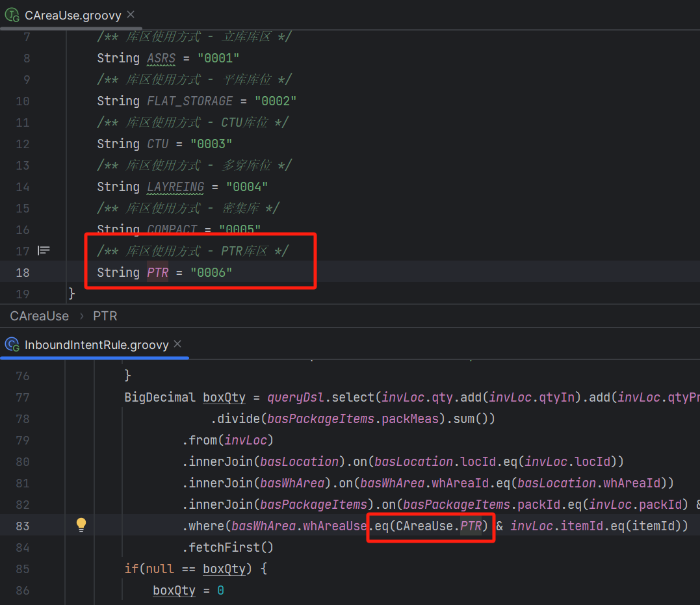
Task: Click basPackageItems inside innerJoin on line 82
Action: 313,504
